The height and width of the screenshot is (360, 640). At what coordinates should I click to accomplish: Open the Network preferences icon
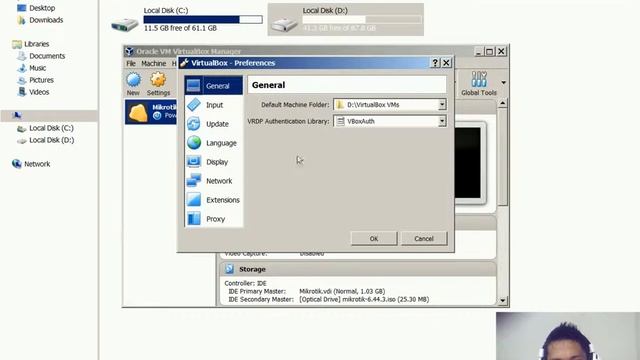coord(194,181)
